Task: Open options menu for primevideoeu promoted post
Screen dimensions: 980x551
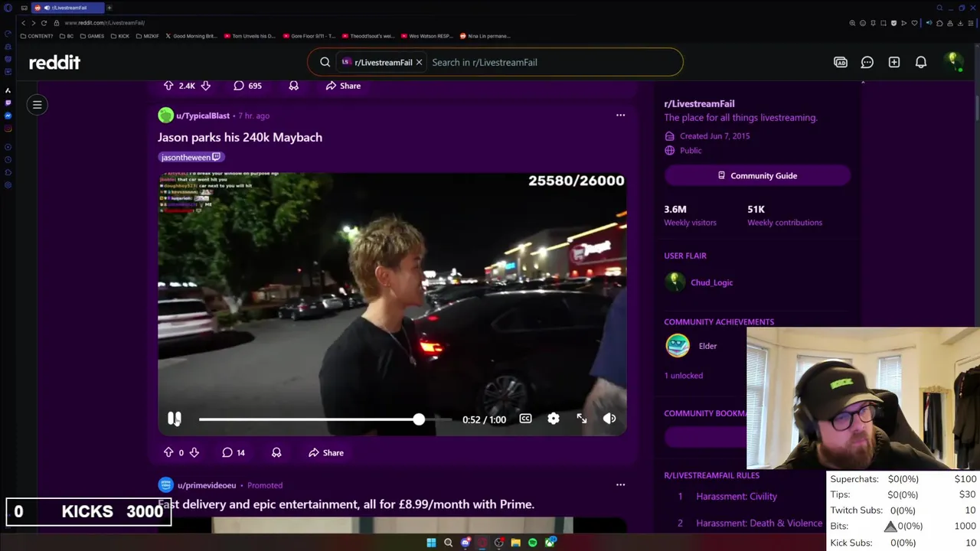Action: pyautogui.click(x=620, y=484)
